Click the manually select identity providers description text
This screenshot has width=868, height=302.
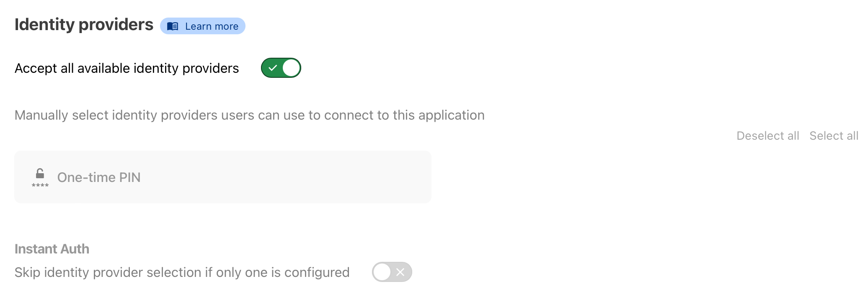point(249,115)
